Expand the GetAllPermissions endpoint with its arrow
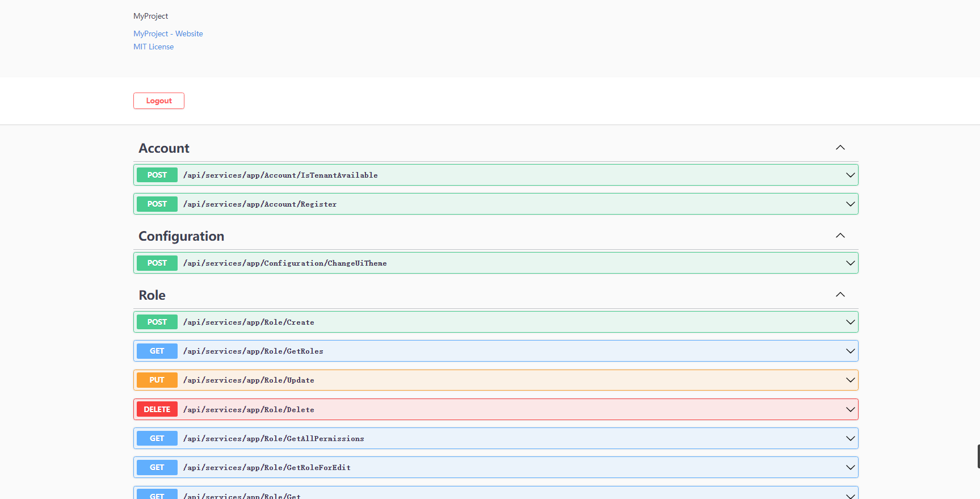The height and width of the screenshot is (499, 980). click(x=850, y=438)
